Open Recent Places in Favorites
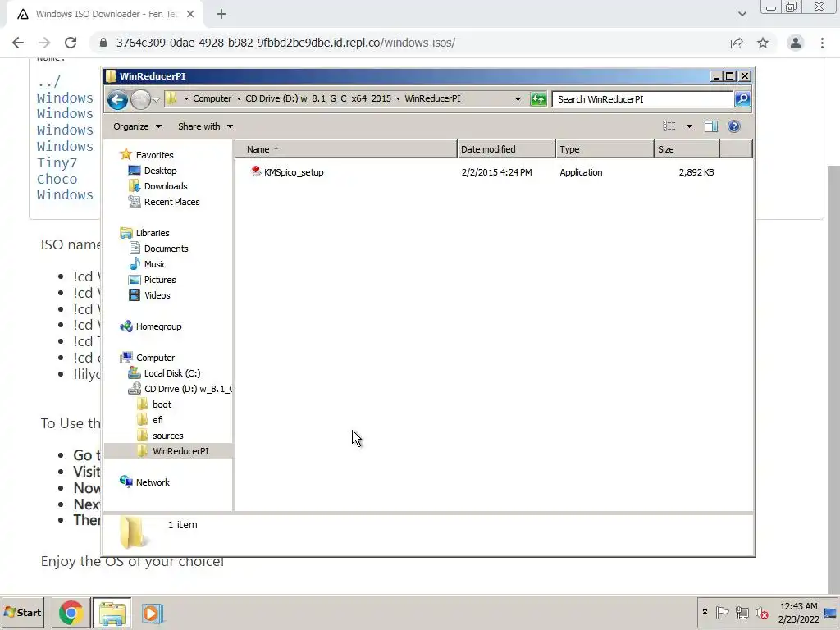Viewport: 840px width, 630px height. click(x=171, y=202)
